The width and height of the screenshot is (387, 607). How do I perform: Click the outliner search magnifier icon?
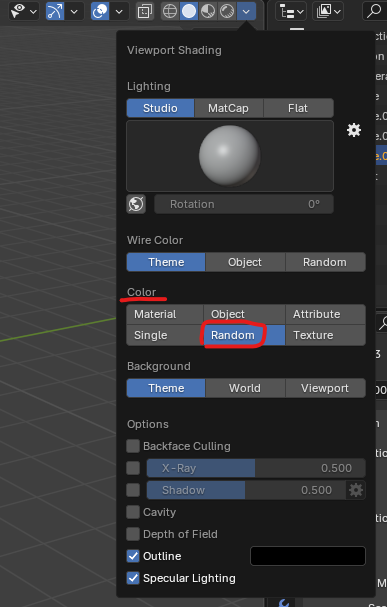tap(374, 11)
